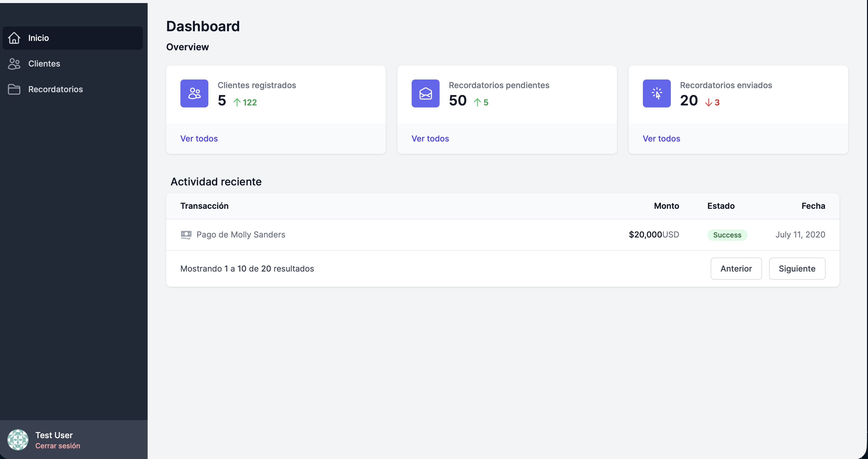Click the green up arrow next to 122

[x=237, y=102]
